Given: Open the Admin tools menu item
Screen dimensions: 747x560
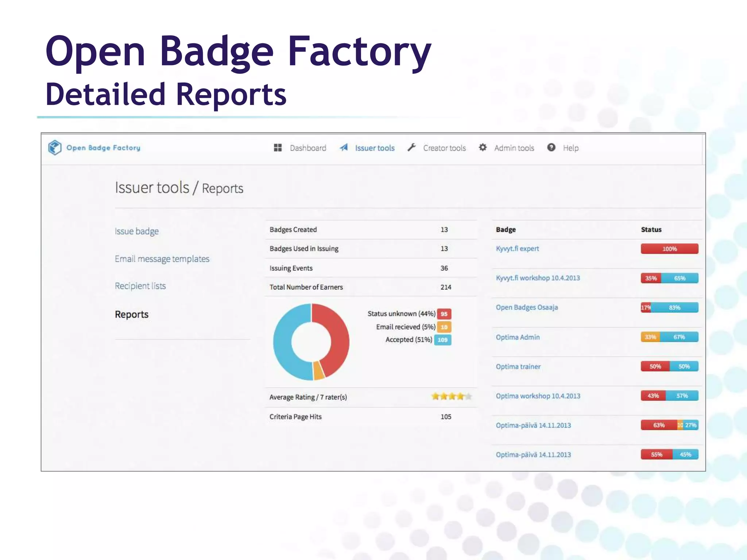Looking at the screenshot, I should pyautogui.click(x=514, y=148).
